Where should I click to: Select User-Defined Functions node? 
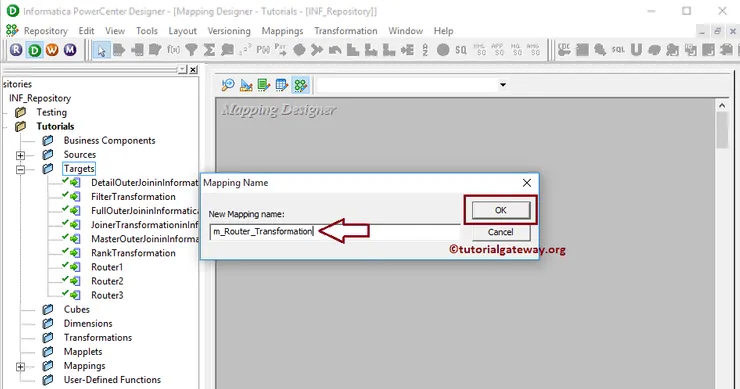112,380
